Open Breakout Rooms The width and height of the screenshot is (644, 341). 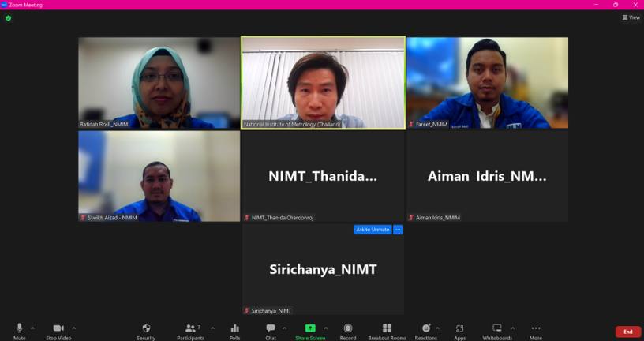coord(387,328)
